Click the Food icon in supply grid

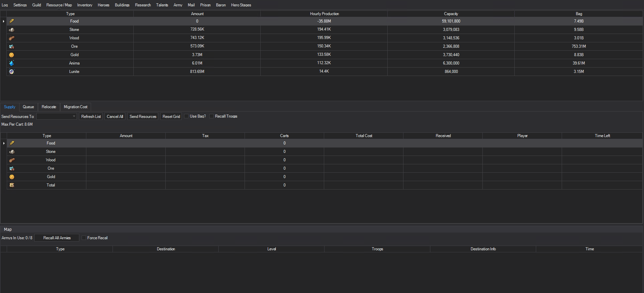[x=12, y=143]
